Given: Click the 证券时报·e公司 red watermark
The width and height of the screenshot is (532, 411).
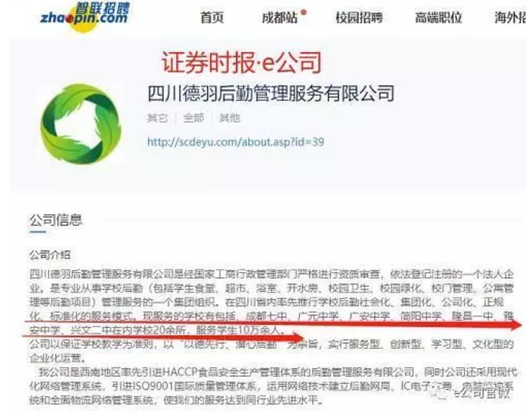Looking at the screenshot, I should [241, 62].
